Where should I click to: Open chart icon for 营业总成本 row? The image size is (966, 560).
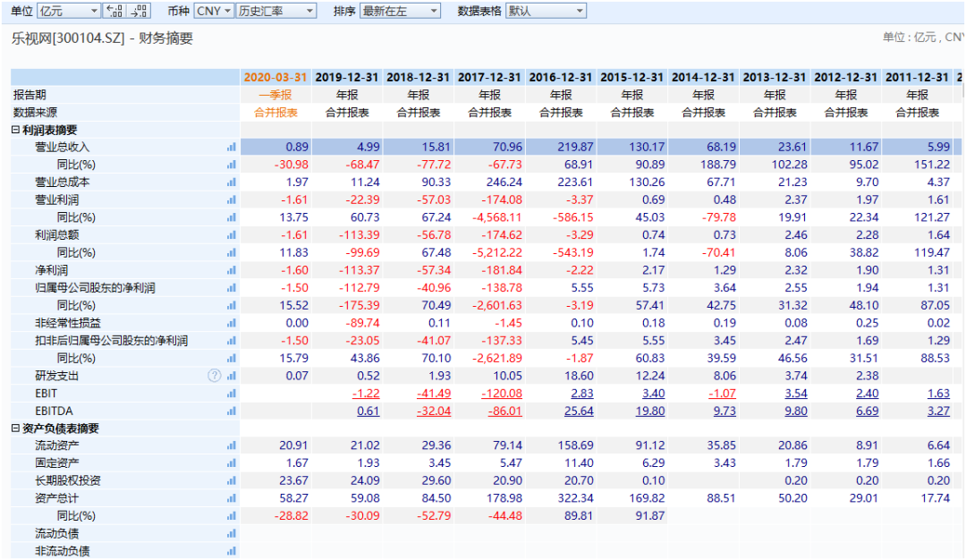(231, 182)
